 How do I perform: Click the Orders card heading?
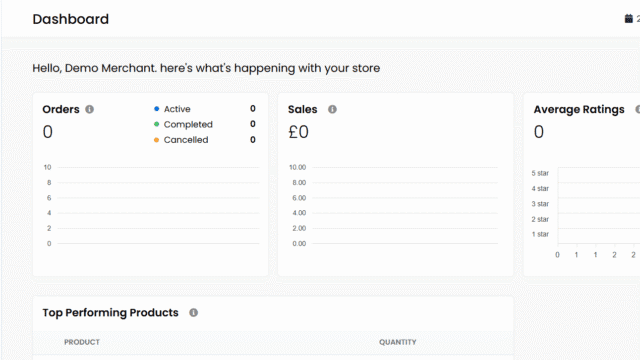coord(61,109)
